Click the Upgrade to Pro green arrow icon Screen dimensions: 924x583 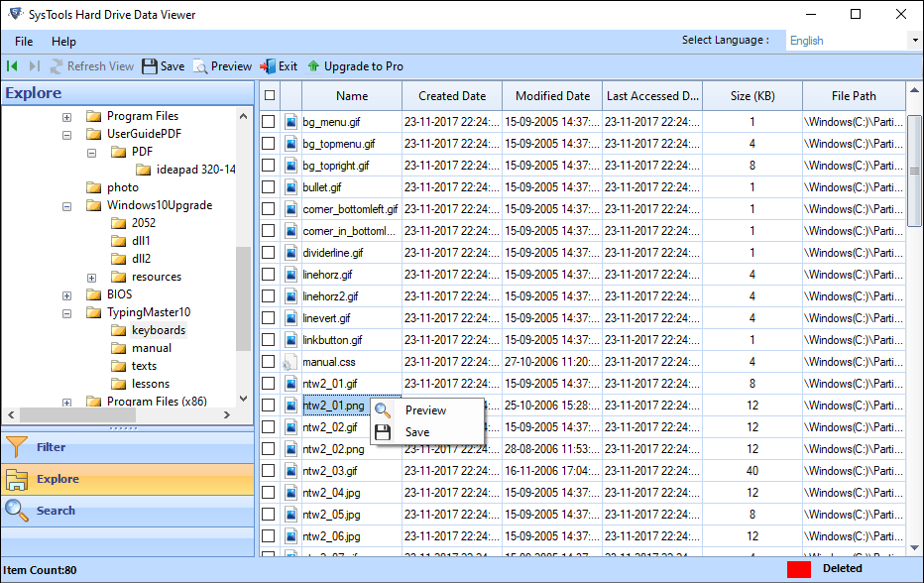[x=313, y=66]
